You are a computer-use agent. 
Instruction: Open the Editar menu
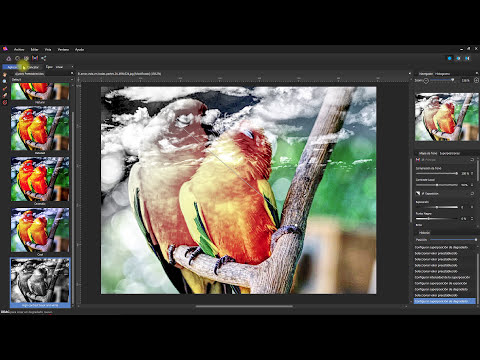click(x=35, y=49)
